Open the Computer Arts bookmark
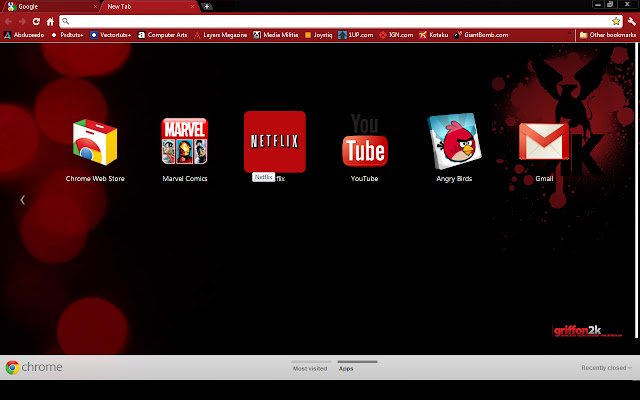 (162, 35)
